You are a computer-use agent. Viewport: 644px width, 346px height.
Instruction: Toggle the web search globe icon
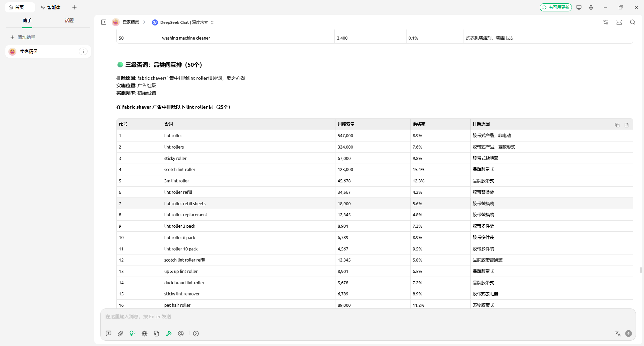click(x=145, y=334)
